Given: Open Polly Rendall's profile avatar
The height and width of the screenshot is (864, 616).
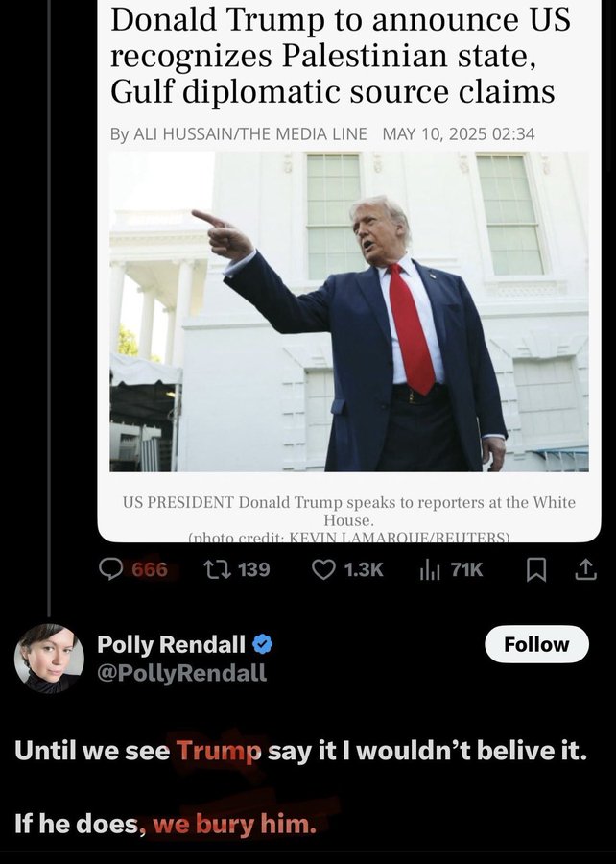Looking at the screenshot, I should point(49,659).
